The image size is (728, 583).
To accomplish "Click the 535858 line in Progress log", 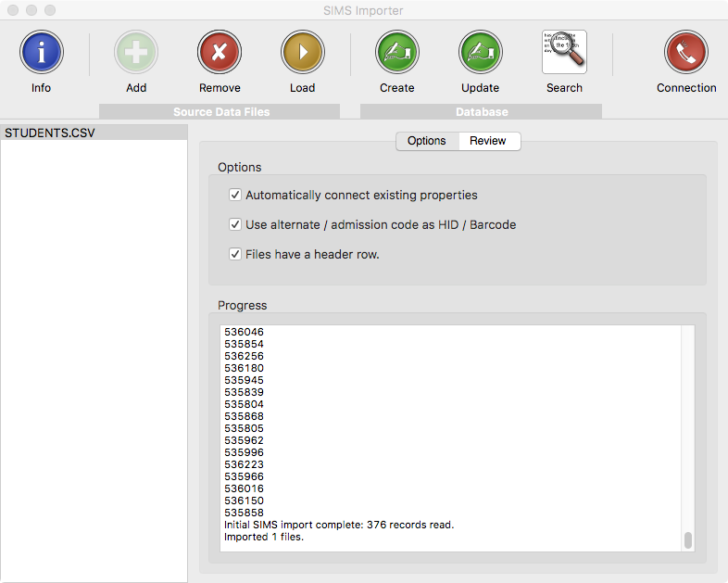I will [x=244, y=513].
